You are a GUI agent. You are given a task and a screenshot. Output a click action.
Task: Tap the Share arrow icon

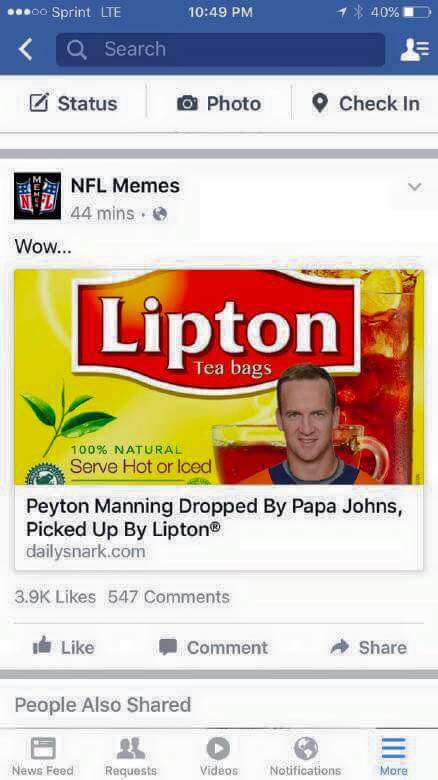pyautogui.click(x=340, y=646)
